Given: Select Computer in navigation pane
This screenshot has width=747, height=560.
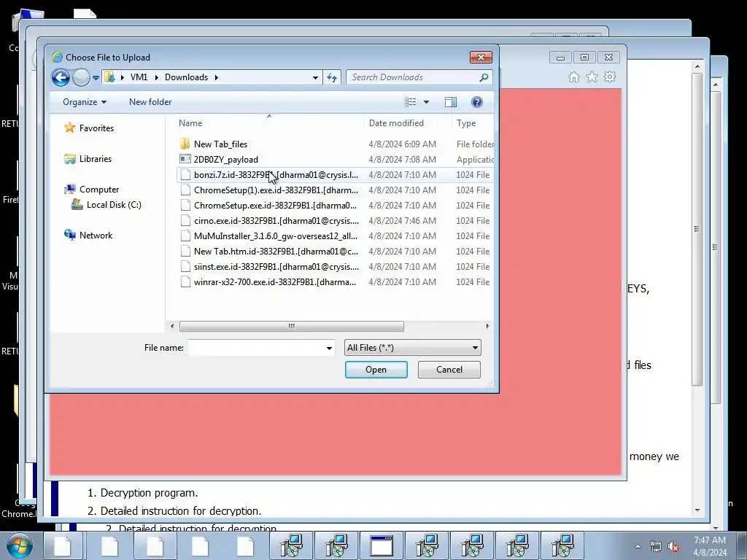Looking at the screenshot, I should pos(99,190).
